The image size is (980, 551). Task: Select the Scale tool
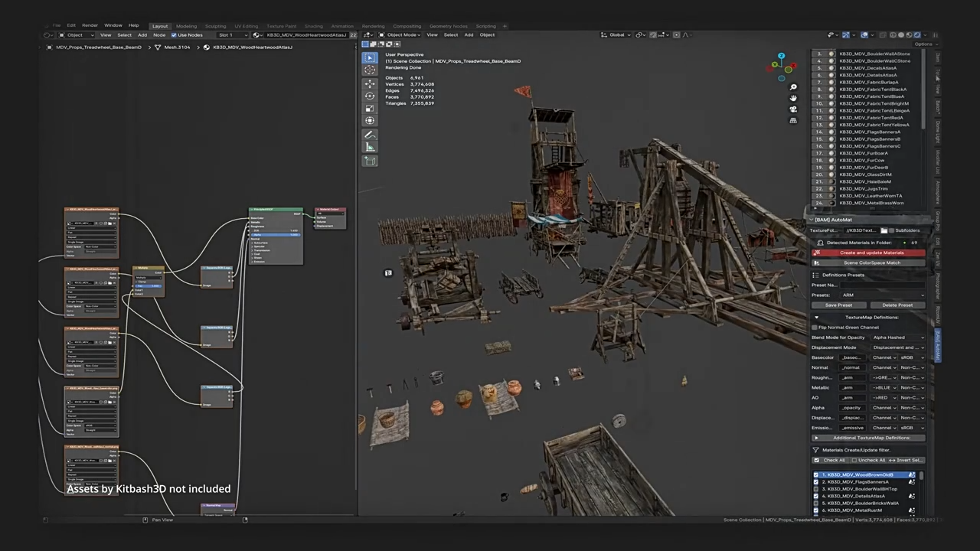click(370, 106)
